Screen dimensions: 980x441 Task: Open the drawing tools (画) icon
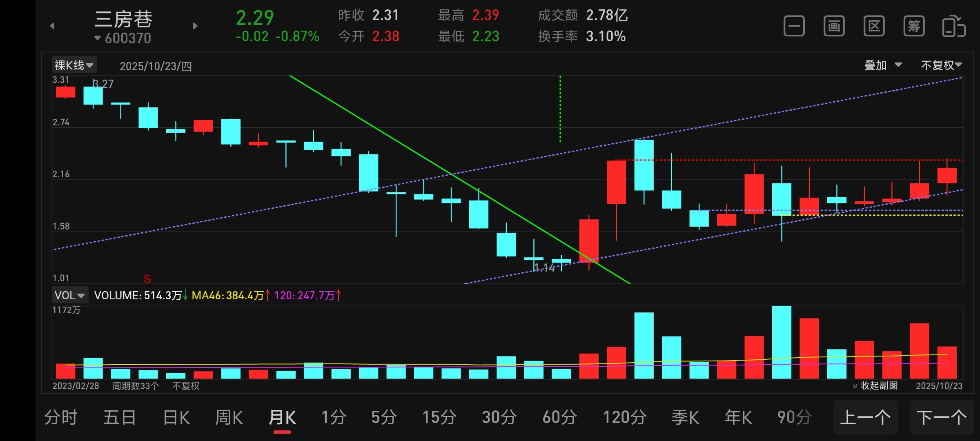[834, 27]
